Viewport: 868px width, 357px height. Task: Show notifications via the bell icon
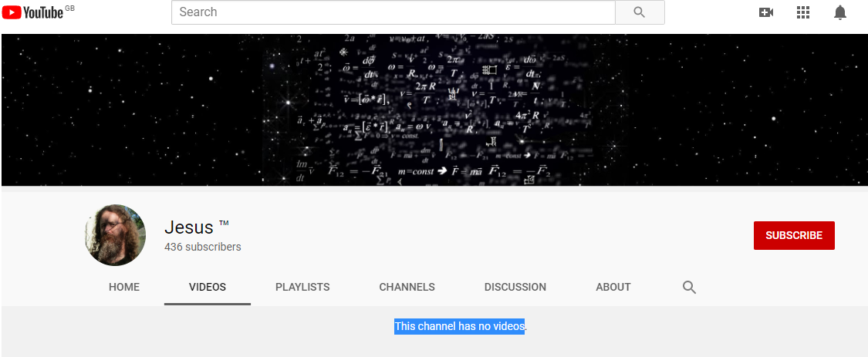pyautogui.click(x=840, y=12)
